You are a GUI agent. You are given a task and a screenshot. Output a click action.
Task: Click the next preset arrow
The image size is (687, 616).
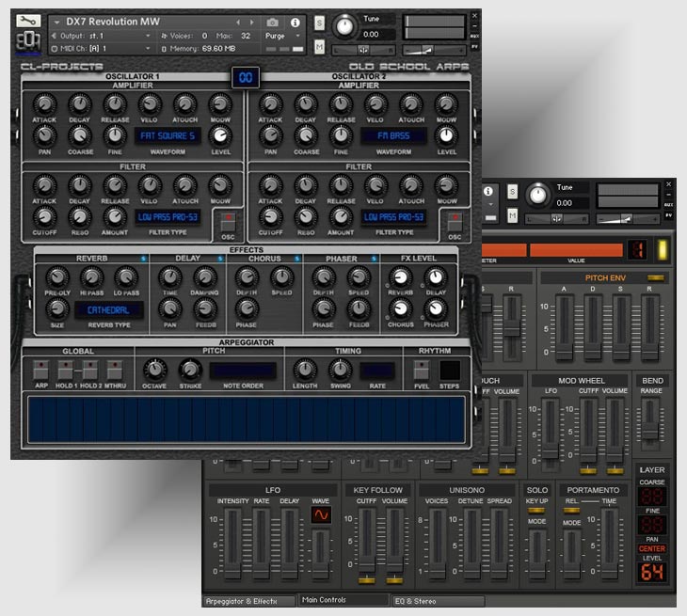(250, 22)
